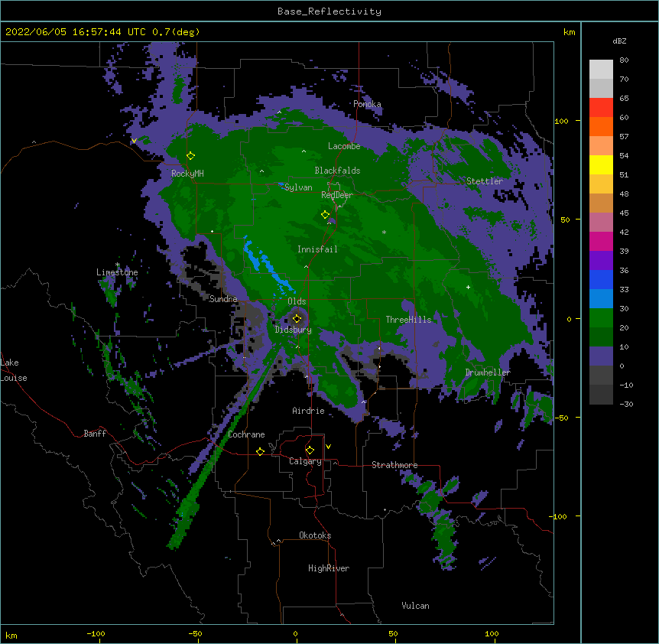Select the red swatch in dBZ legend
The width and height of the screenshot is (659, 644).
point(601,108)
